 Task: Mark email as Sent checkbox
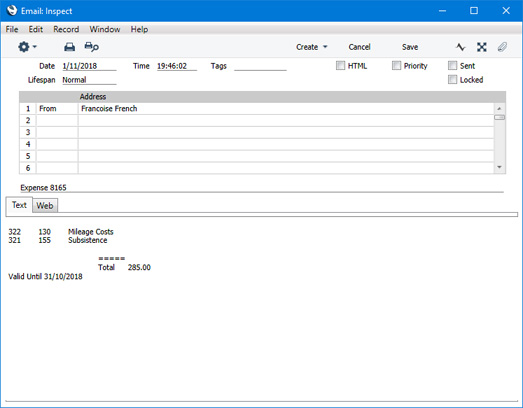pyautogui.click(x=452, y=65)
